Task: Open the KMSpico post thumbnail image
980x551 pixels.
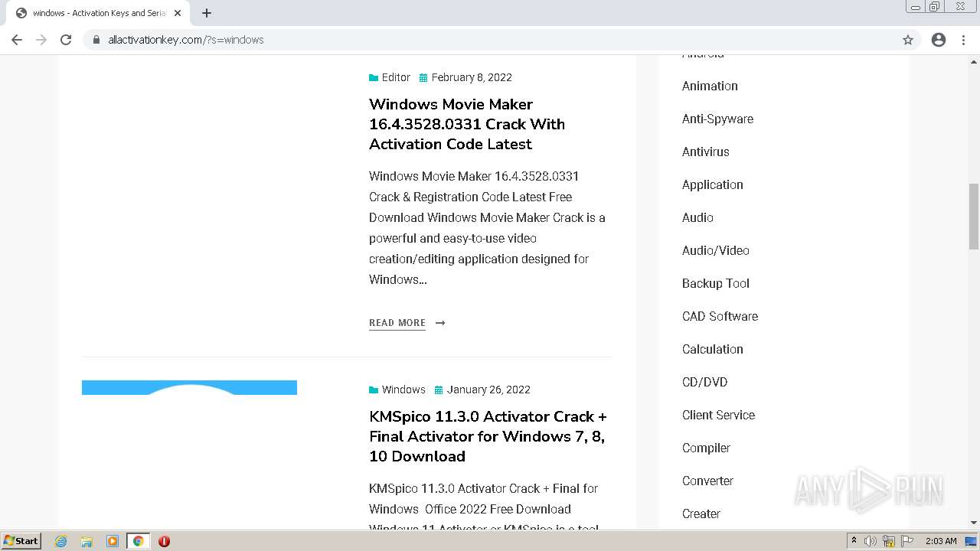Action: tap(189, 387)
